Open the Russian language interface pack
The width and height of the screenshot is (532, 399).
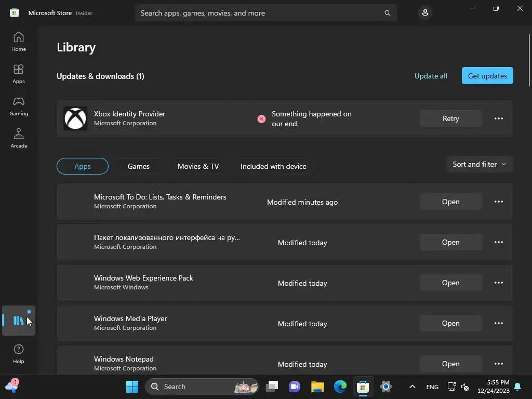pyautogui.click(x=450, y=242)
